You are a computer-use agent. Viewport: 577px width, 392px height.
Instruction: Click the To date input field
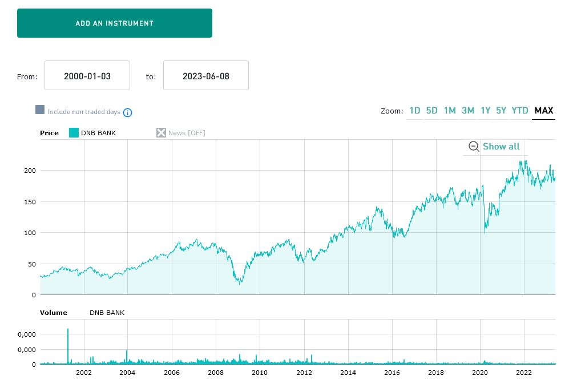pos(206,76)
